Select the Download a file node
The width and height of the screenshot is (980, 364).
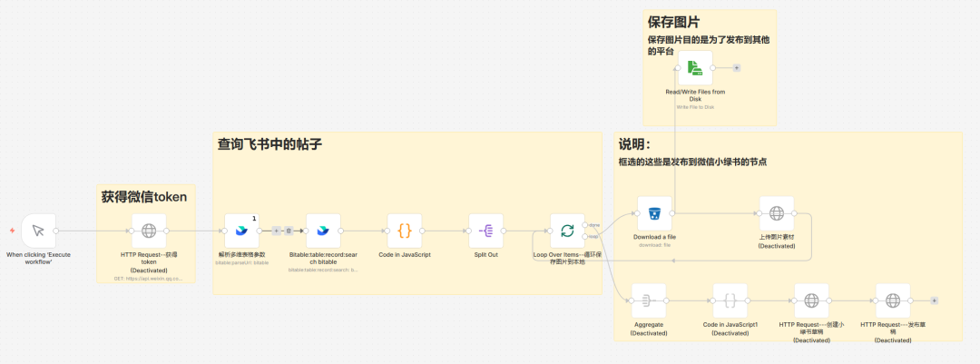tap(654, 213)
